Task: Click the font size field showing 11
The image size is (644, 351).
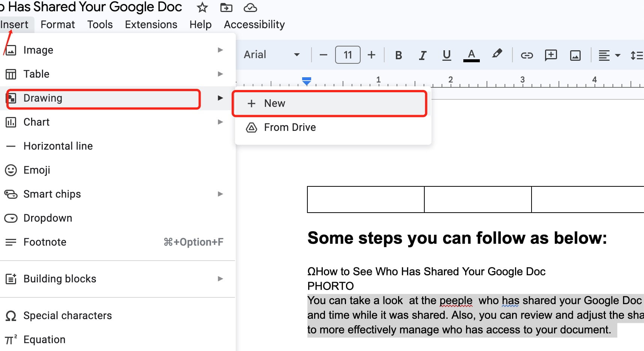Action: click(348, 55)
